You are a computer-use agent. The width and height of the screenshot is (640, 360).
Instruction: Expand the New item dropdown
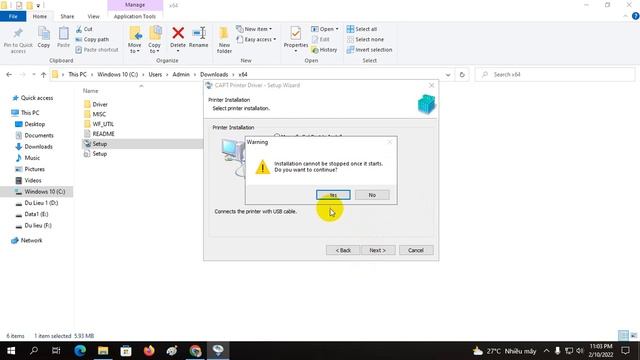[x=254, y=29]
